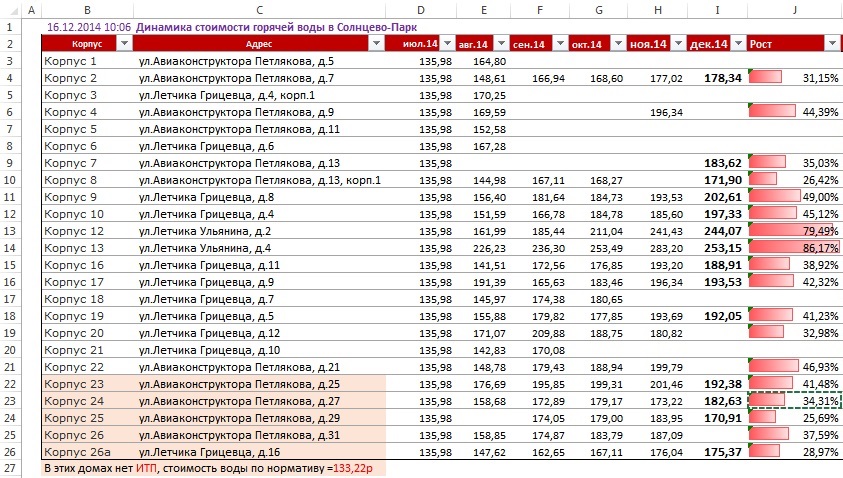This screenshot has width=843, height=478.
Task: Select address ул.Летчика Ульянина, д.2
Action: pyautogui.click(x=205, y=231)
